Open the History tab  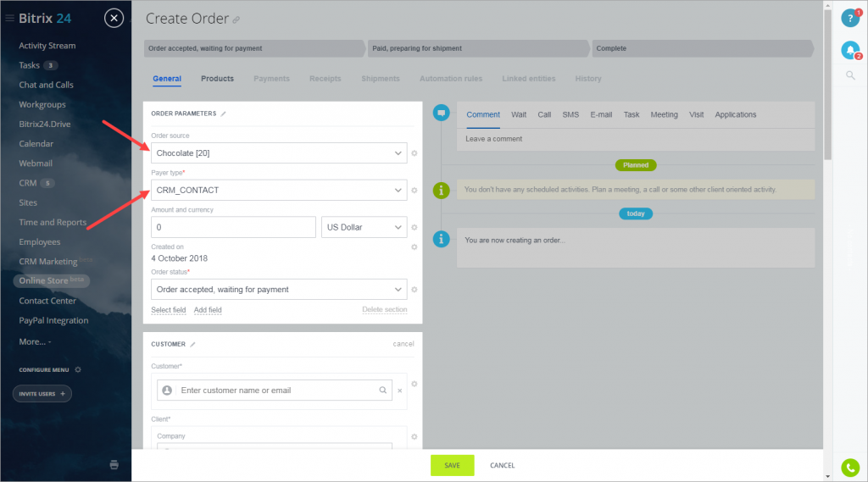[x=588, y=79]
